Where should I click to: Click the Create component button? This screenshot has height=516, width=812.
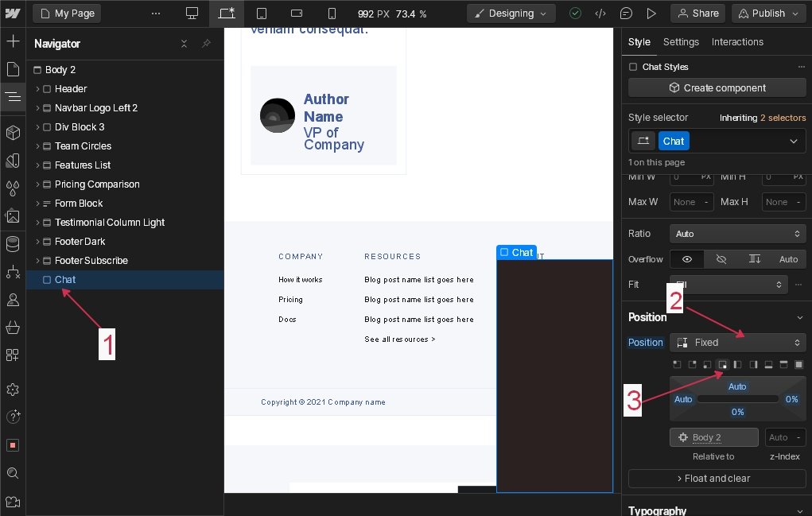(x=717, y=88)
